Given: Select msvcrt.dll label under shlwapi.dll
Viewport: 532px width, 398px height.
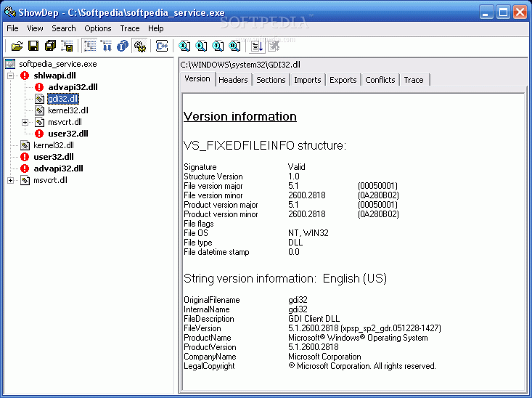Looking at the screenshot, I should 65,122.
